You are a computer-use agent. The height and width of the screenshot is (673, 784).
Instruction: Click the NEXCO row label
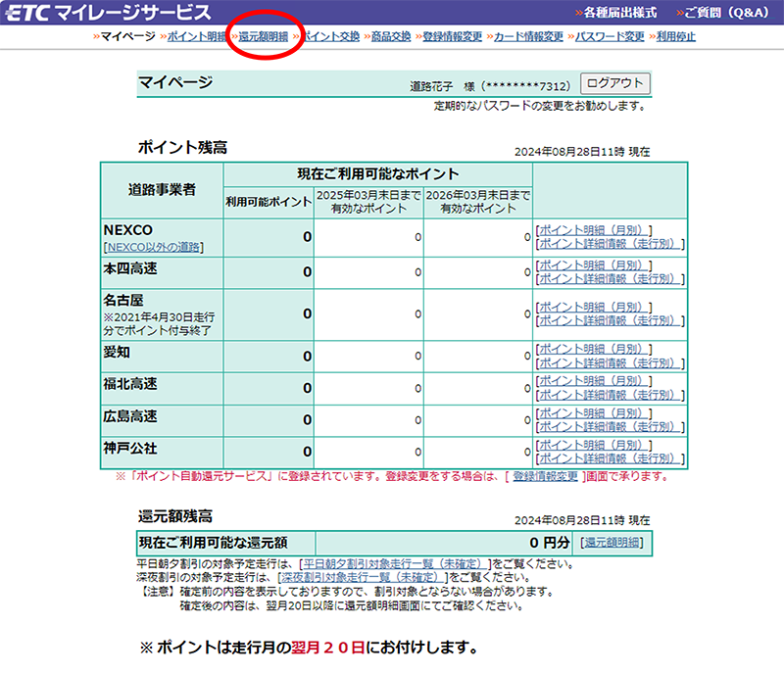click(x=127, y=230)
